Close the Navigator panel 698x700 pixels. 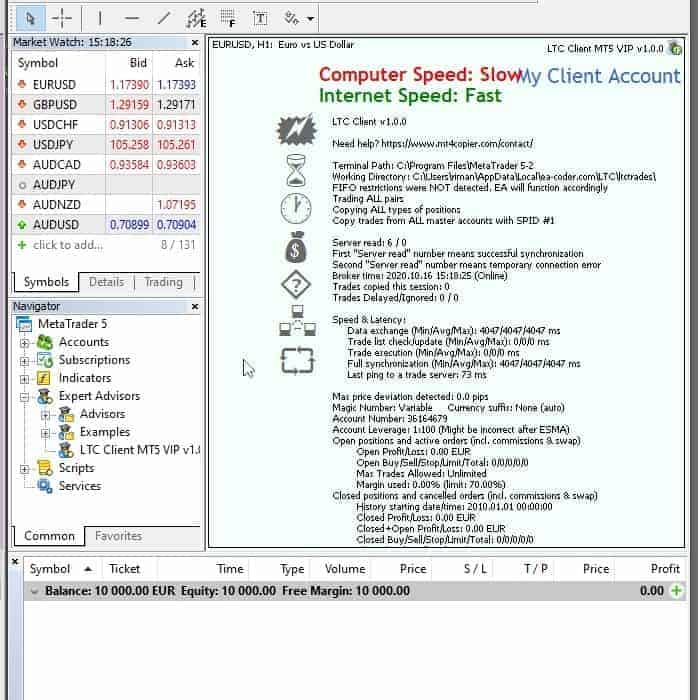click(195, 307)
